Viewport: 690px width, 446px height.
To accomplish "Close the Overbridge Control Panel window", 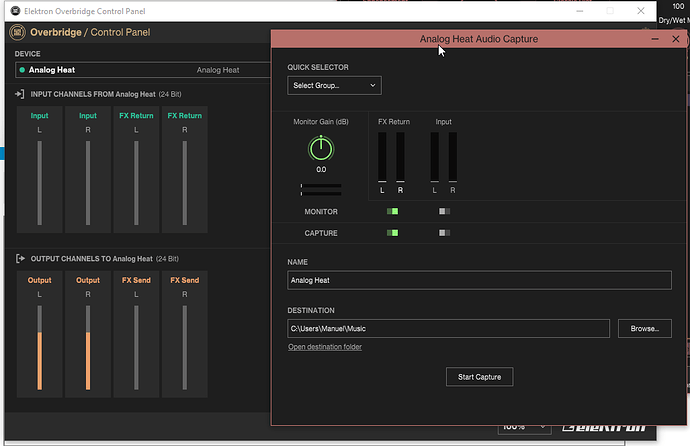I will pyautogui.click(x=641, y=11).
